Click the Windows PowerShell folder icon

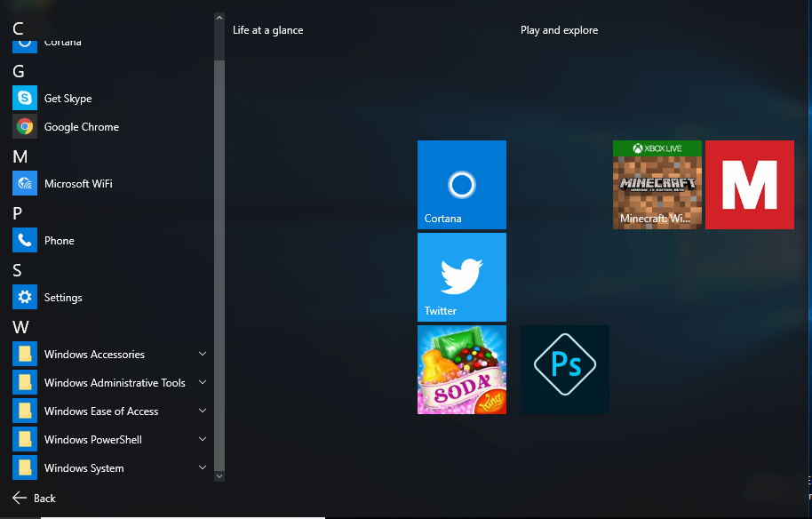click(x=25, y=439)
